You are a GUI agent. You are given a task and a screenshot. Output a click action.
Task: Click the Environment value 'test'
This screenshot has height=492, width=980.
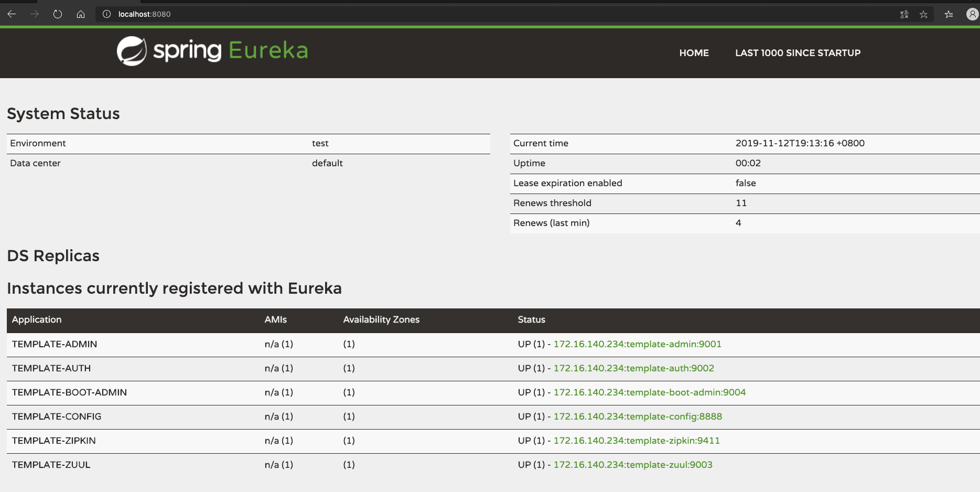pyautogui.click(x=320, y=144)
